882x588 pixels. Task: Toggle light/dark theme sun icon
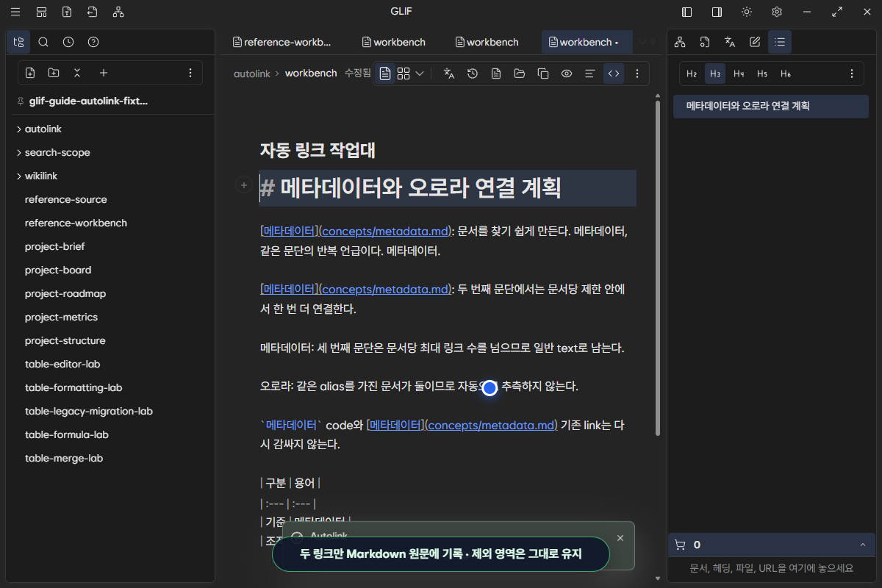pos(747,12)
